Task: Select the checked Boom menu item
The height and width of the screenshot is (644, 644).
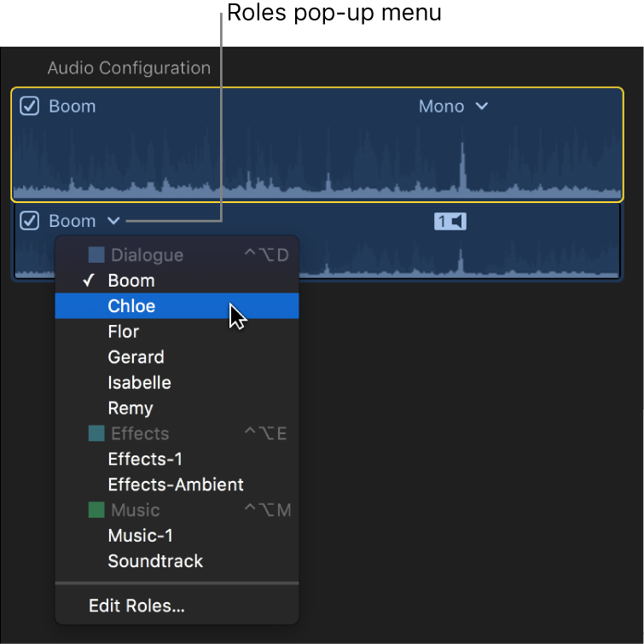Action: pos(131,281)
